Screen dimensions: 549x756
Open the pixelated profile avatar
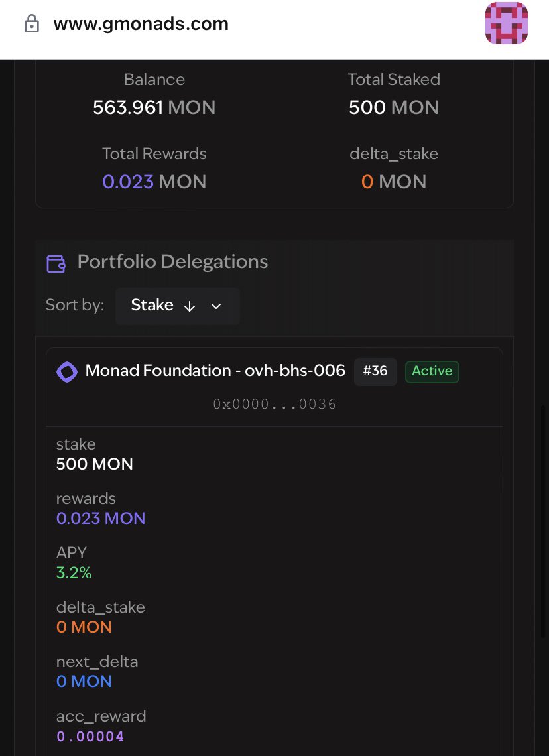pos(506,23)
